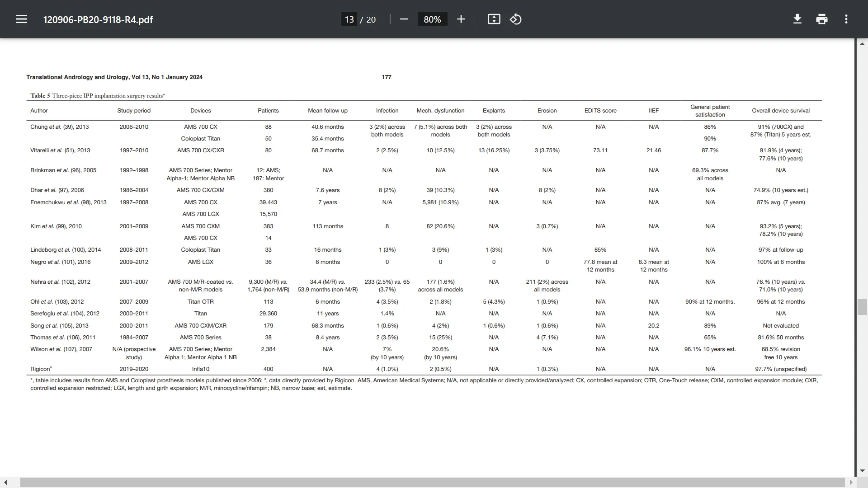Click 'Dhar et al. (97), 2006' author

[57, 190]
